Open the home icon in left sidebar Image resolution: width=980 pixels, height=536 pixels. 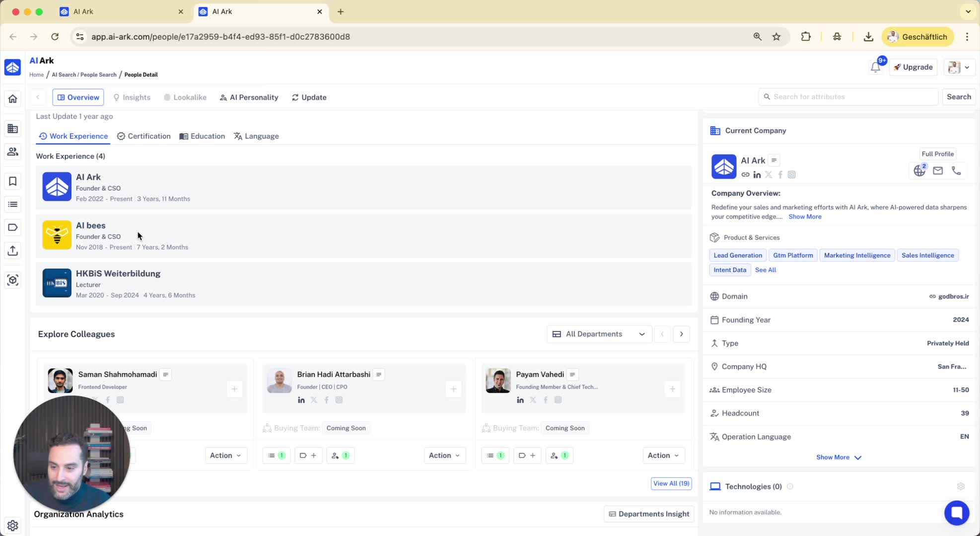pos(12,99)
